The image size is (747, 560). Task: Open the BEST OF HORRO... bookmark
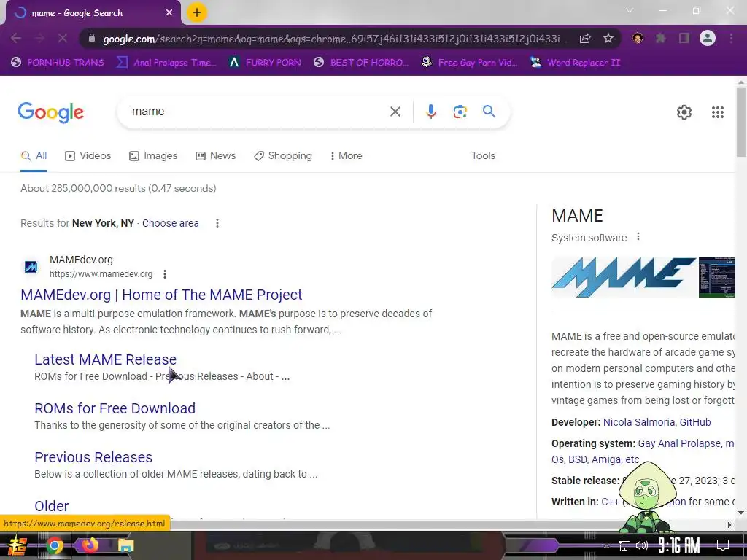[x=361, y=63]
